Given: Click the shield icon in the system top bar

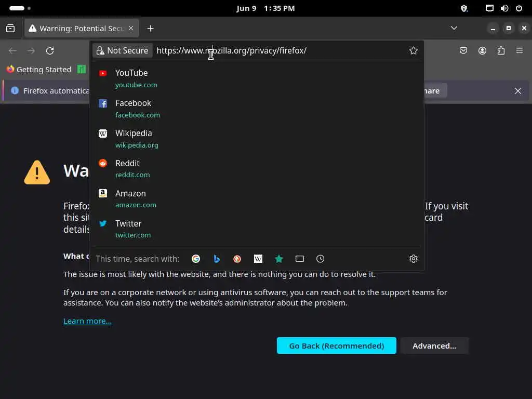Looking at the screenshot, I should point(464,8).
